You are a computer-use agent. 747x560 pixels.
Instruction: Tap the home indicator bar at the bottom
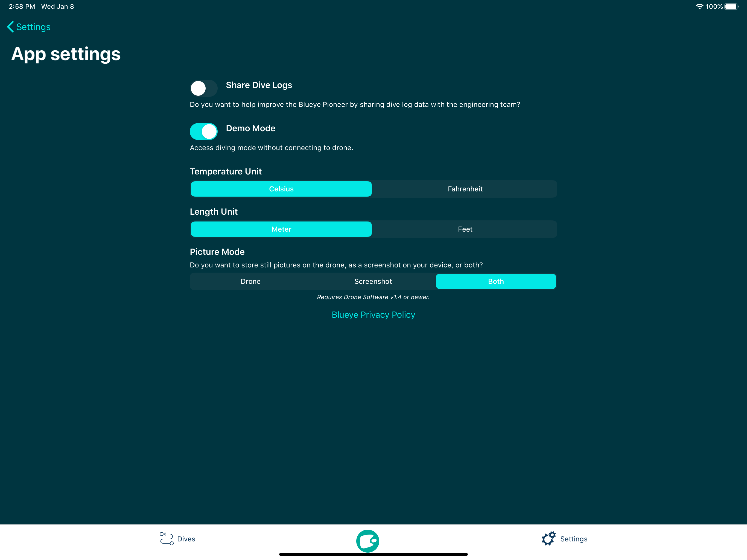pos(373,554)
